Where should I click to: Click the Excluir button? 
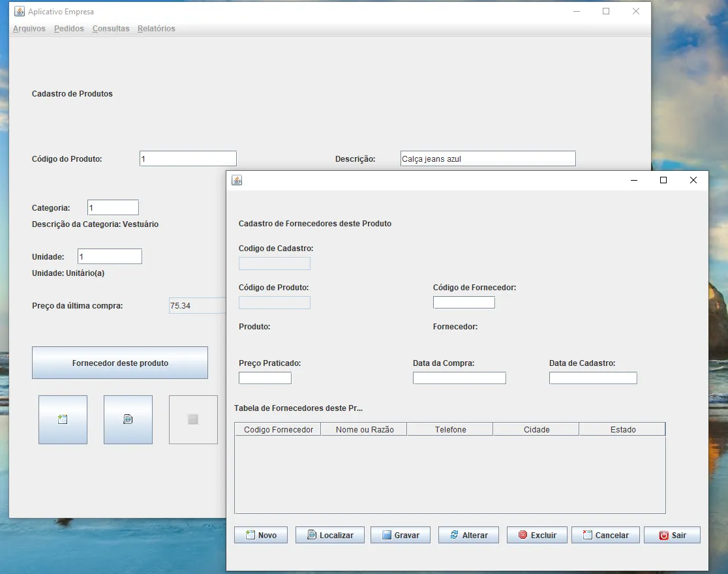coord(537,535)
